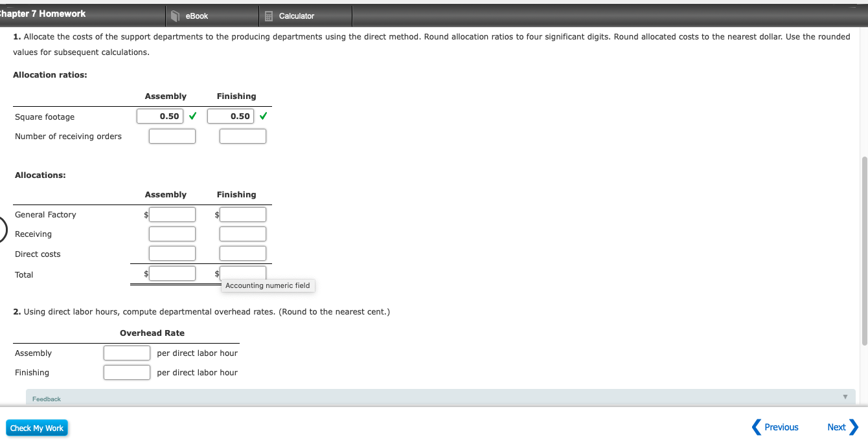This screenshot has width=868, height=442.
Task: Click the page vertical scrollbar
Action: (864, 251)
